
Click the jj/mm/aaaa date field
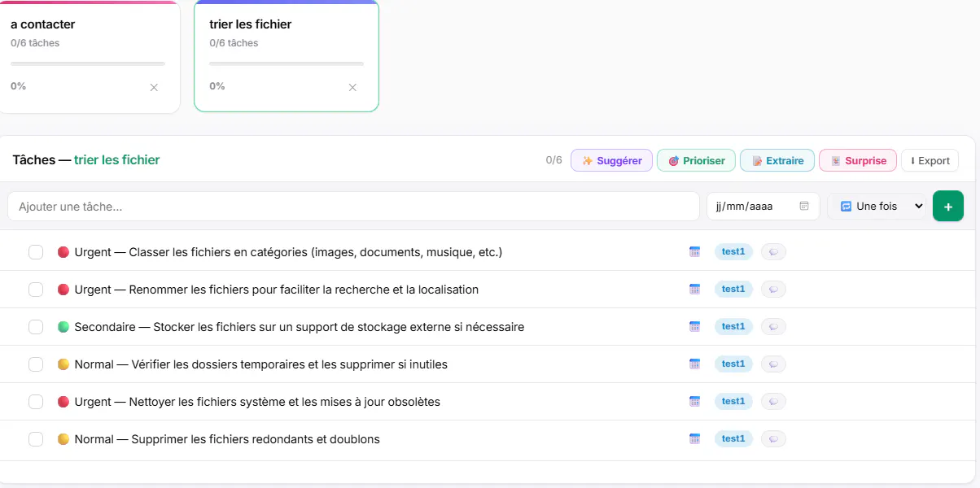pos(763,207)
